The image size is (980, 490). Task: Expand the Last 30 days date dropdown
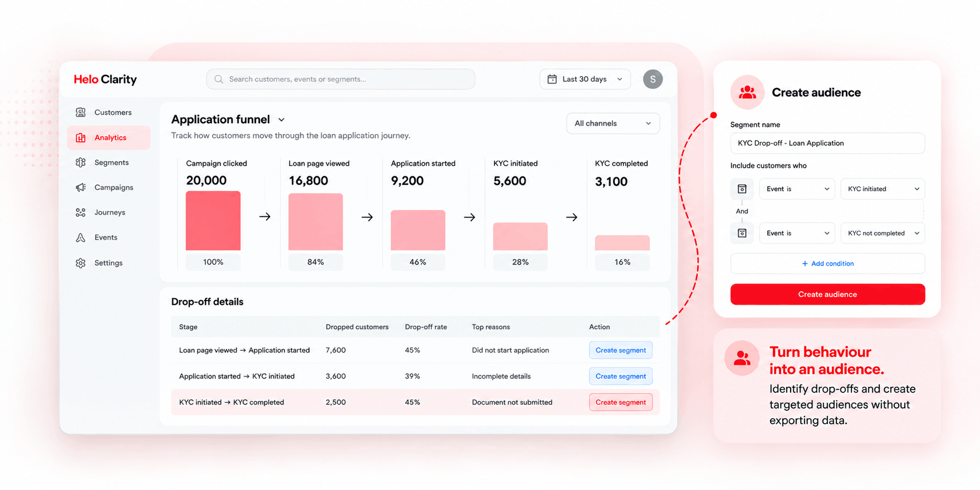click(585, 79)
